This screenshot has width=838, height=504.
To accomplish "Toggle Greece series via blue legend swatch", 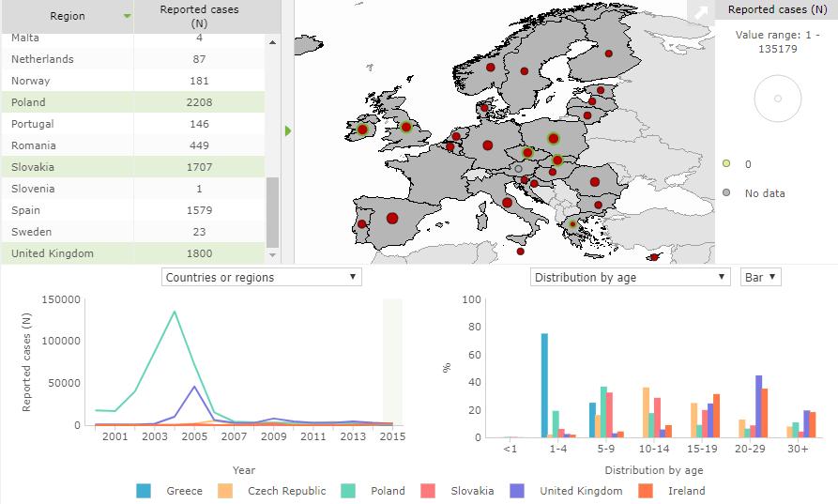I will 144,491.
